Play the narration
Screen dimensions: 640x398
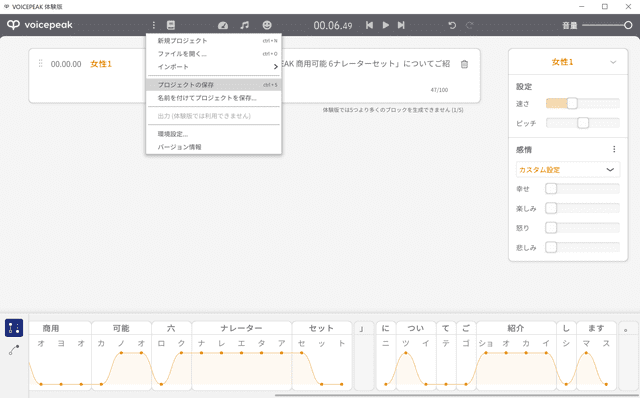point(385,25)
